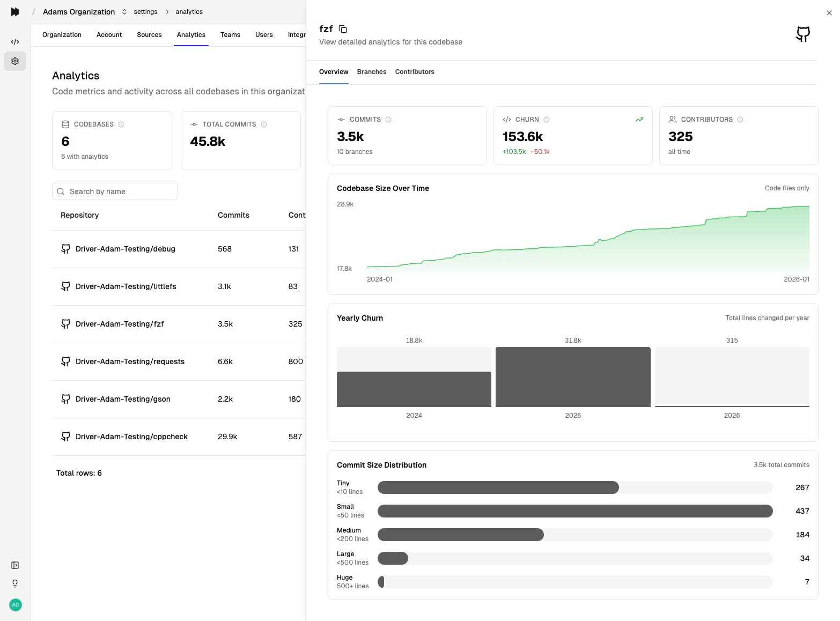Image resolution: width=840 pixels, height=621 pixels.
Task: Switch to the Contributors tab
Action: pyautogui.click(x=415, y=72)
